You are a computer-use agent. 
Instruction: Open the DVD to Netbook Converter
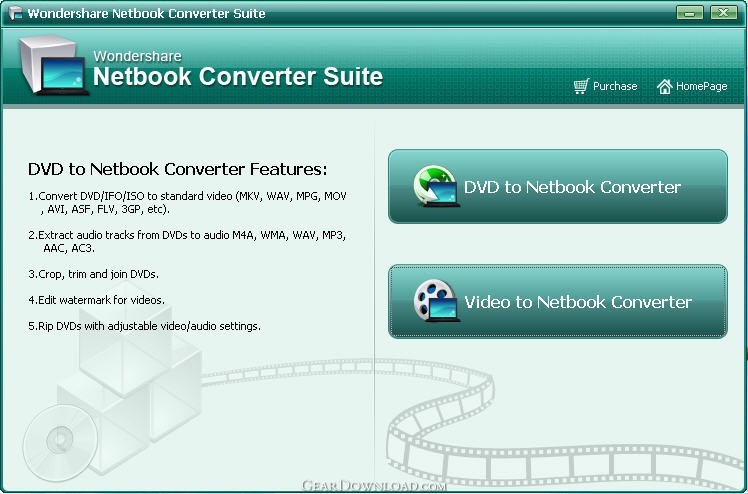[x=558, y=186]
